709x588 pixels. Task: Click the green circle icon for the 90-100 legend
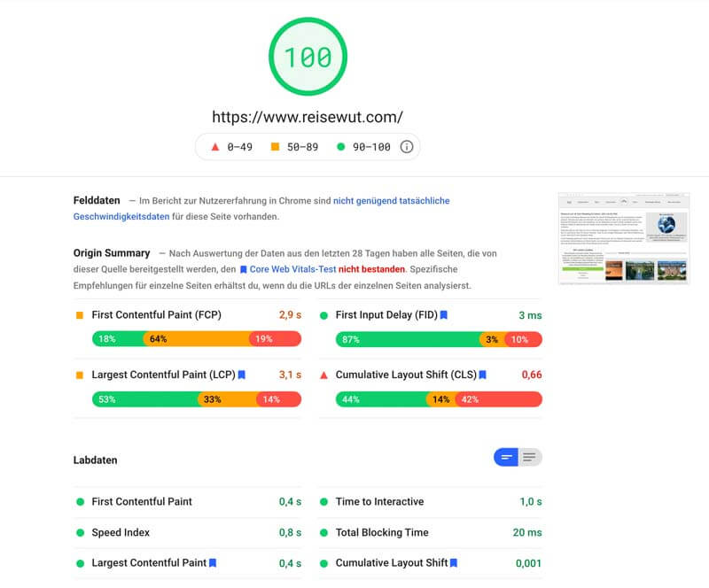coord(341,147)
